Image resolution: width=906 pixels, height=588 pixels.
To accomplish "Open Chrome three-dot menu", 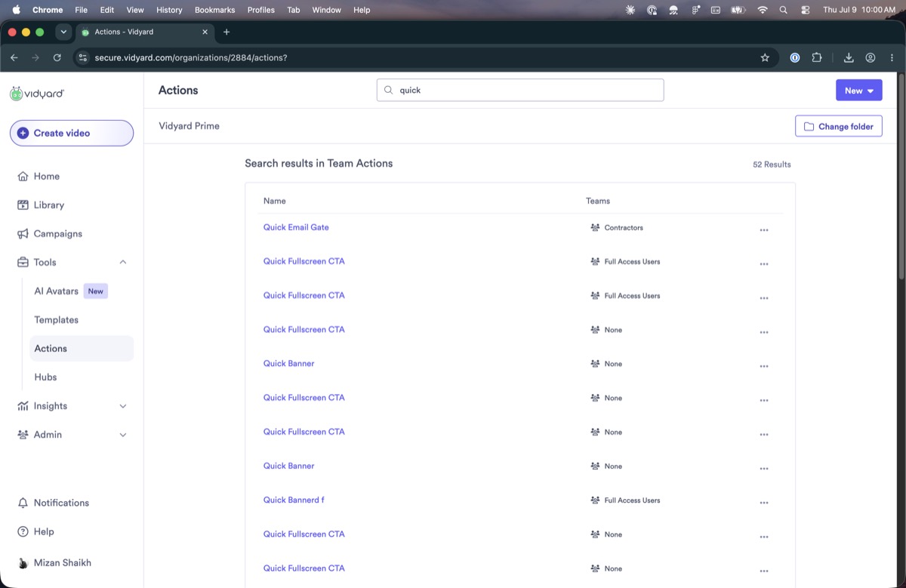I will pos(892,57).
